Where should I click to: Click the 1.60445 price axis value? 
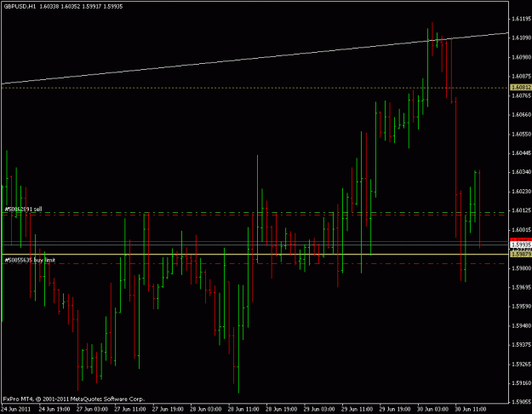click(x=521, y=153)
